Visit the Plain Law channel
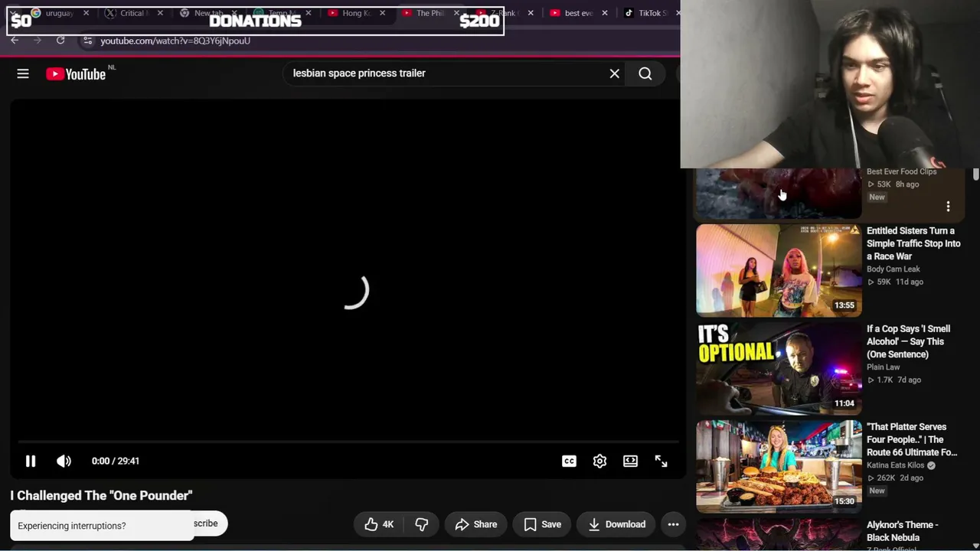980x551 pixels. coord(883,367)
